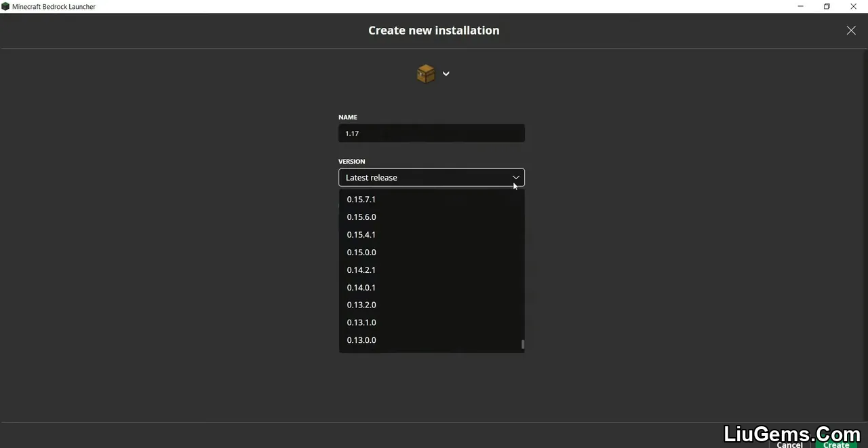
Task: Choose version 0.13.2.0 from list
Action: [431, 305]
